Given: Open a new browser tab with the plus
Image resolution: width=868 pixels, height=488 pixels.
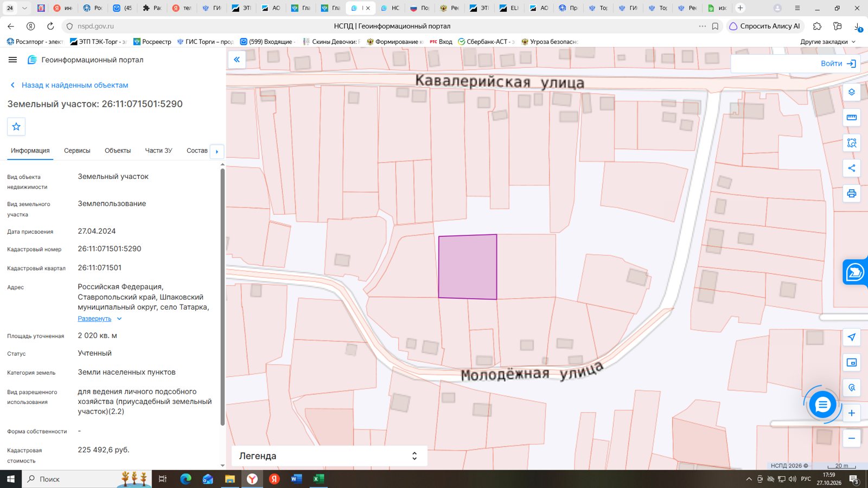Looking at the screenshot, I should coord(740,8).
